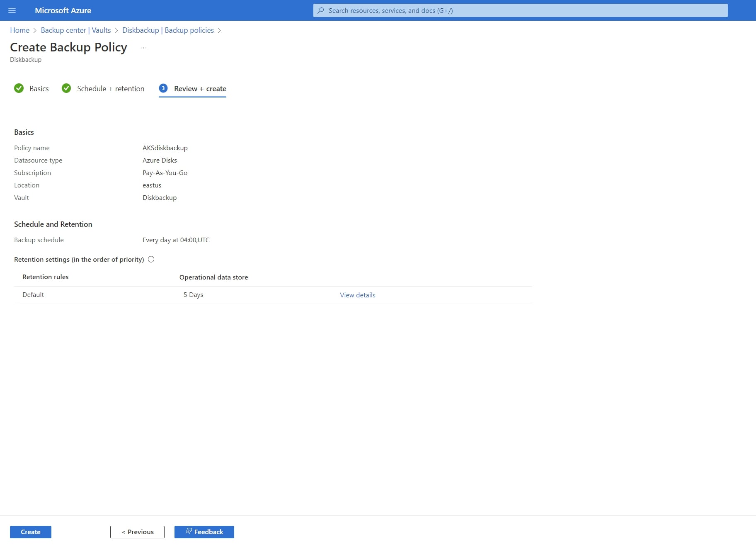Select the Every day at 04:00,UTC schedule
The image size is (756, 552).
pos(176,240)
